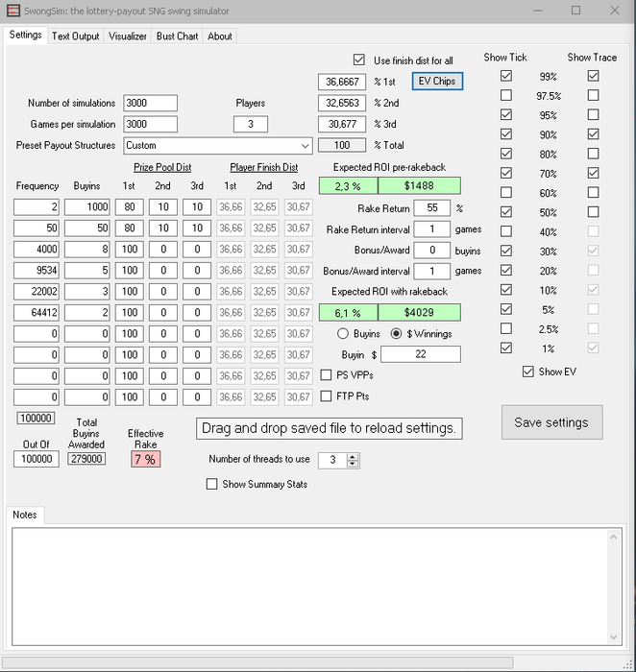Check the 40% Show Tick checkbox
Screen dimensions: 636x672
point(506,231)
